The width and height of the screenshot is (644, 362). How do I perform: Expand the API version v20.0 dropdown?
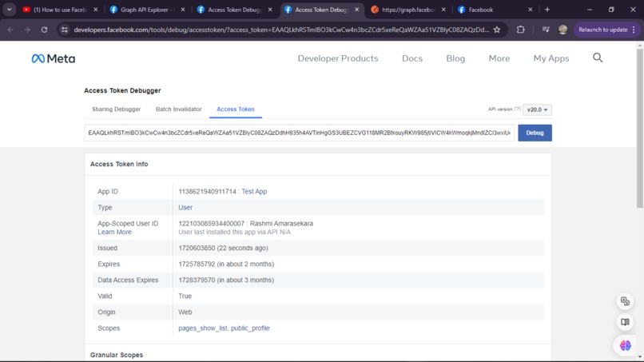(x=537, y=109)
